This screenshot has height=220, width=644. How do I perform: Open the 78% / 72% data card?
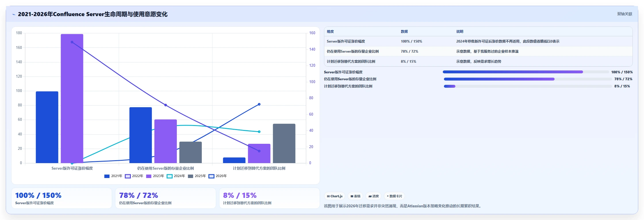click(166, 198)
